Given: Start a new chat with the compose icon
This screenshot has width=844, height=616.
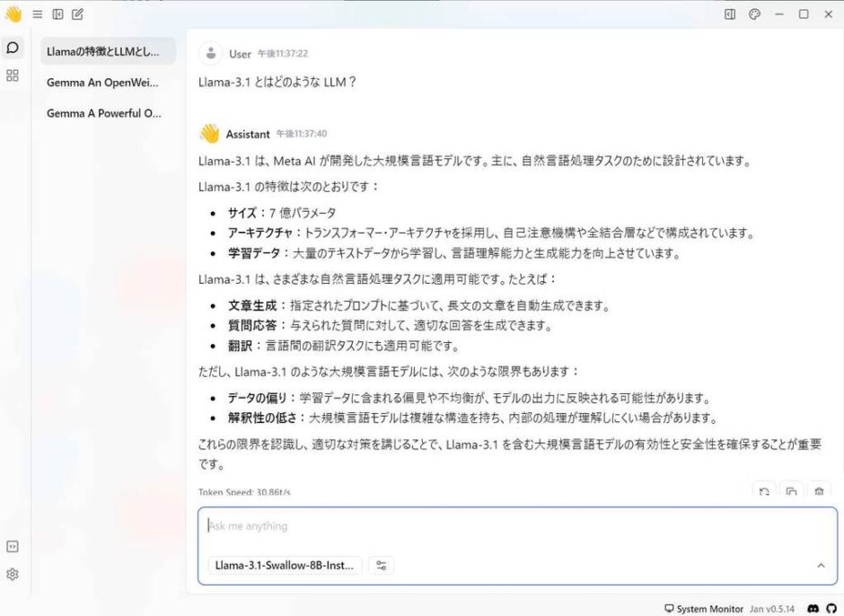Looking at the screenshot, I should point(77,14).
